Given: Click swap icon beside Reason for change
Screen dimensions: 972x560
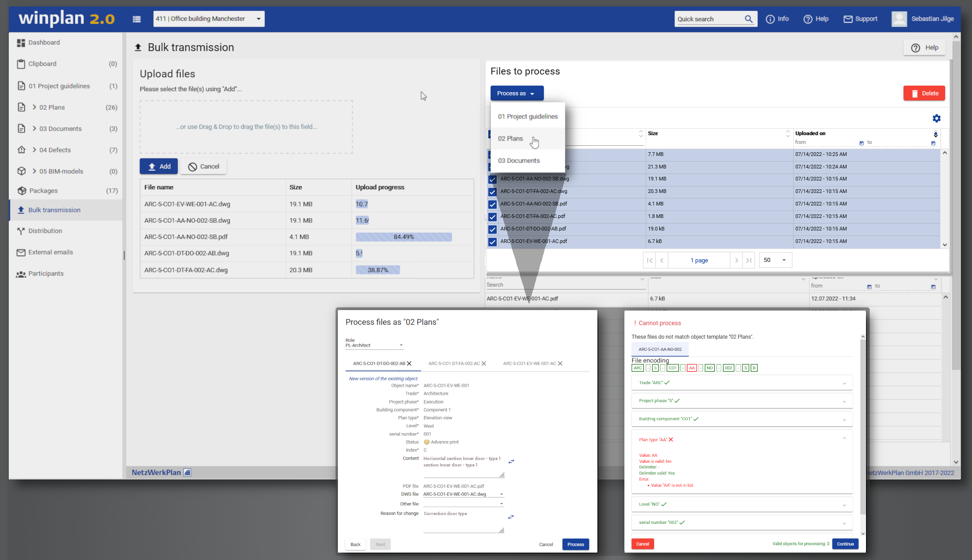Looking at the screenshot, I should click(x=511, y=517).
